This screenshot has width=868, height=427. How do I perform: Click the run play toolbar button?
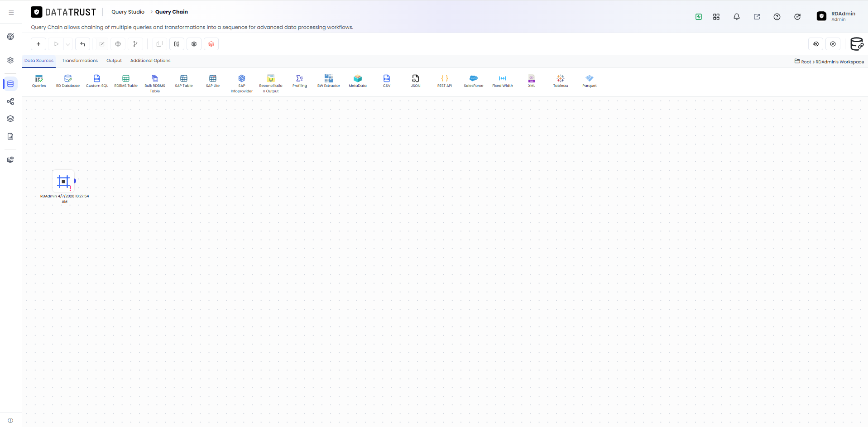click(56, 44)
